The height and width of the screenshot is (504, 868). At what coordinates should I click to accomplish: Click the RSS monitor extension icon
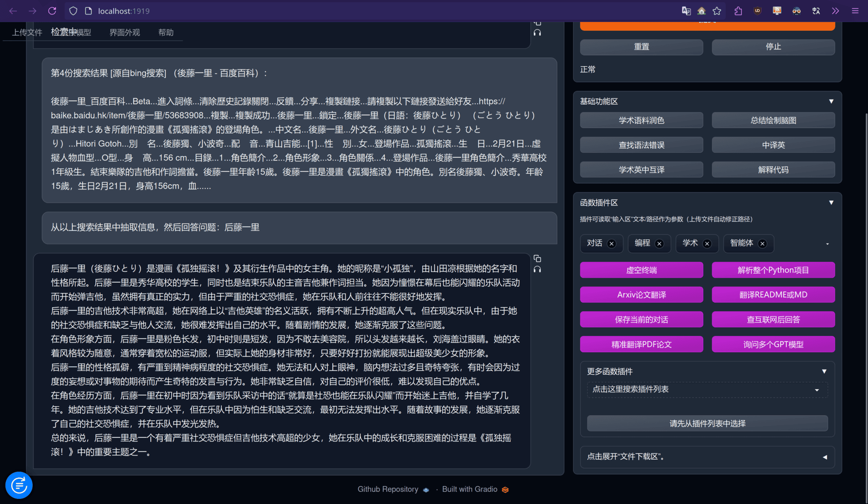[x=777, y=11]
